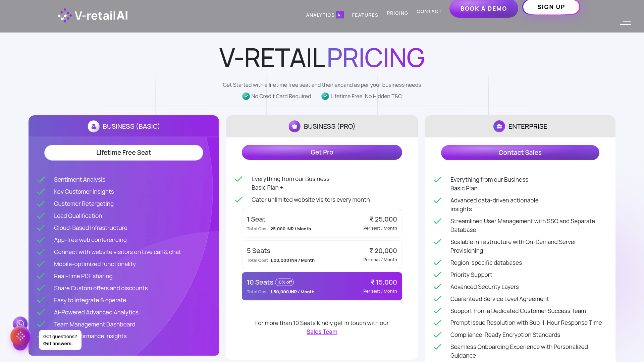Open the Got questions chat popup
Screen dimensions: 644x362
pos(60,340)
